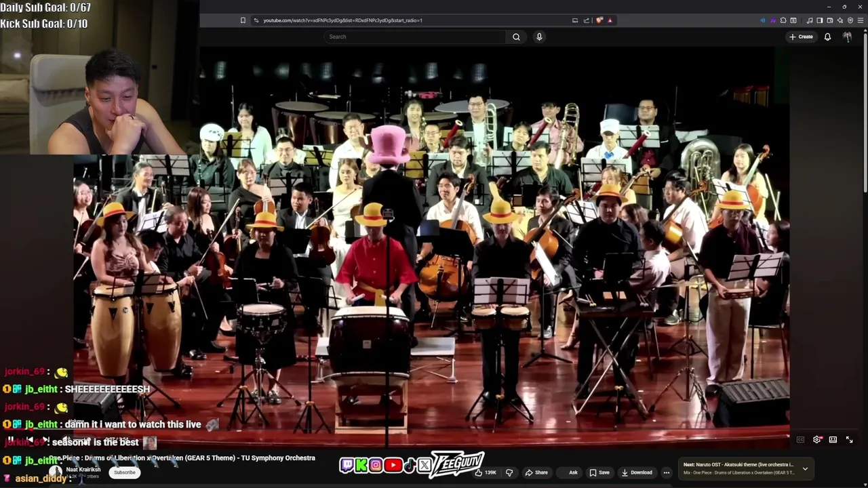Click the Create button
Screen dimensions: 868x488
[801, 37]
